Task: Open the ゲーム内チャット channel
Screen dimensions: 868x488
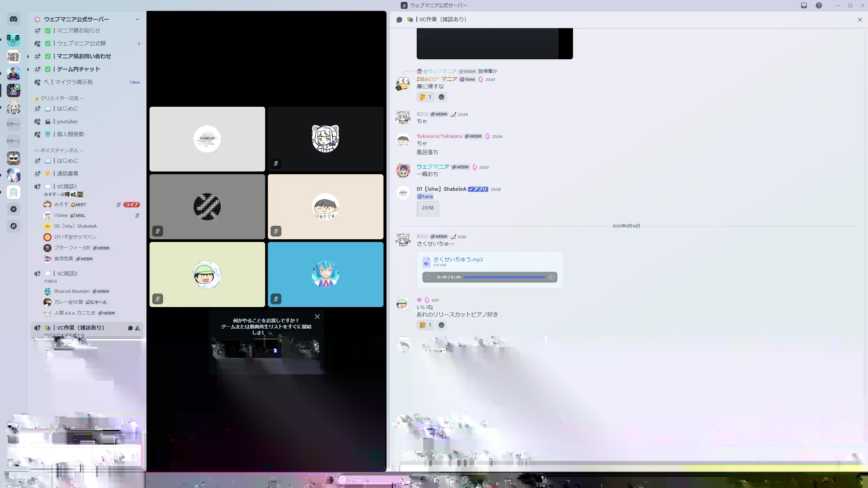Action: click(x=78, y=69)
